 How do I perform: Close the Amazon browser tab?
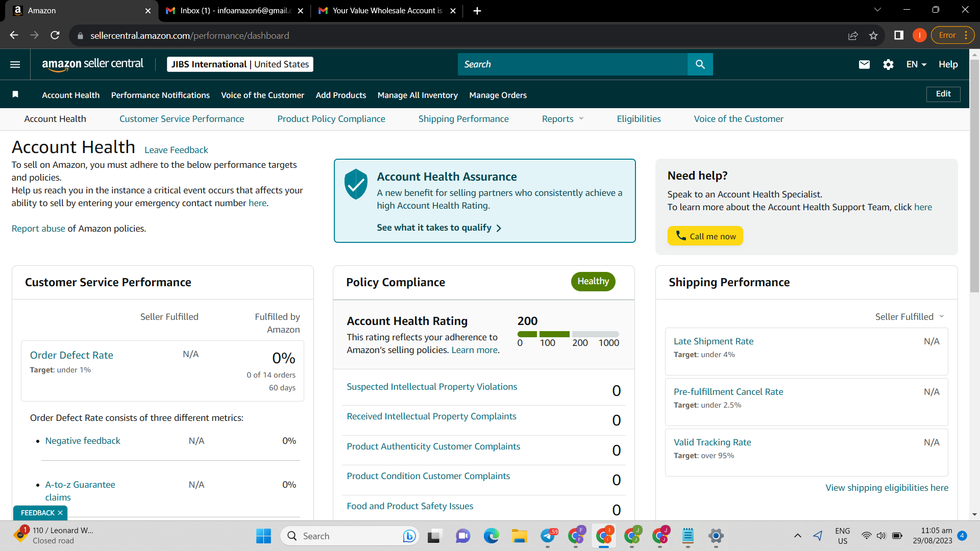148,11
